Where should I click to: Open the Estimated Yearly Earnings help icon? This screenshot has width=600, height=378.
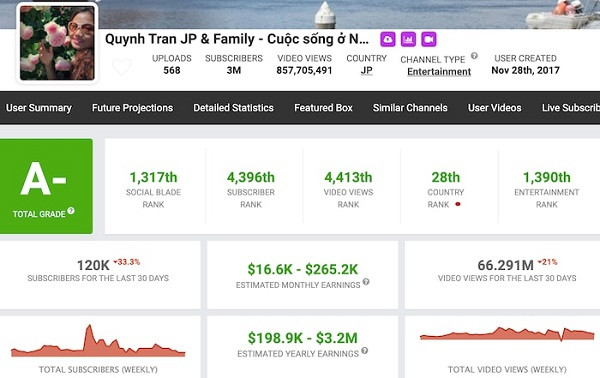pos(364,350)
